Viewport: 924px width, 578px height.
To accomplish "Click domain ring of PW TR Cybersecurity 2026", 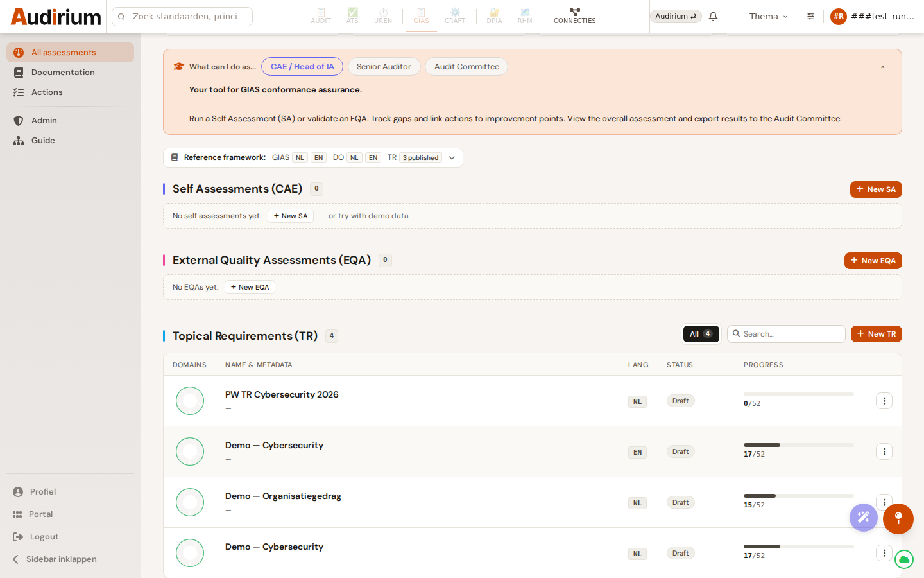I will (190, 401).
